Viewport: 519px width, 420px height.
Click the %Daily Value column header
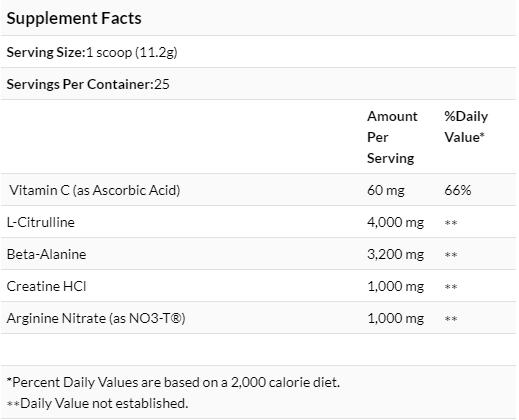[x=466, y=127]
